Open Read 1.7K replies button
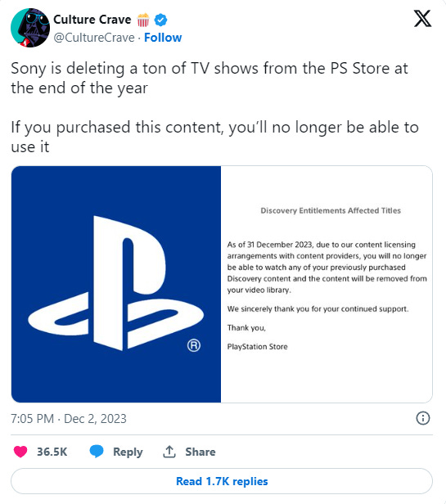 tap(222, 481)
